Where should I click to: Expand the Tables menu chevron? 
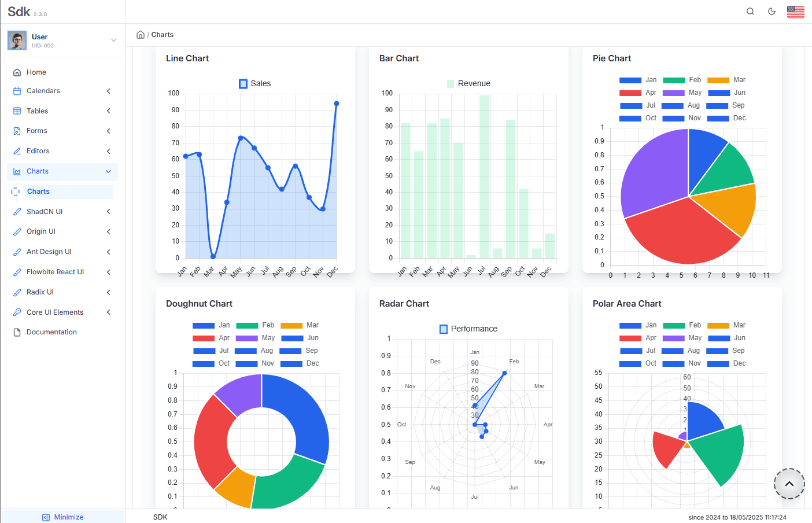click(x=108, y=111)
